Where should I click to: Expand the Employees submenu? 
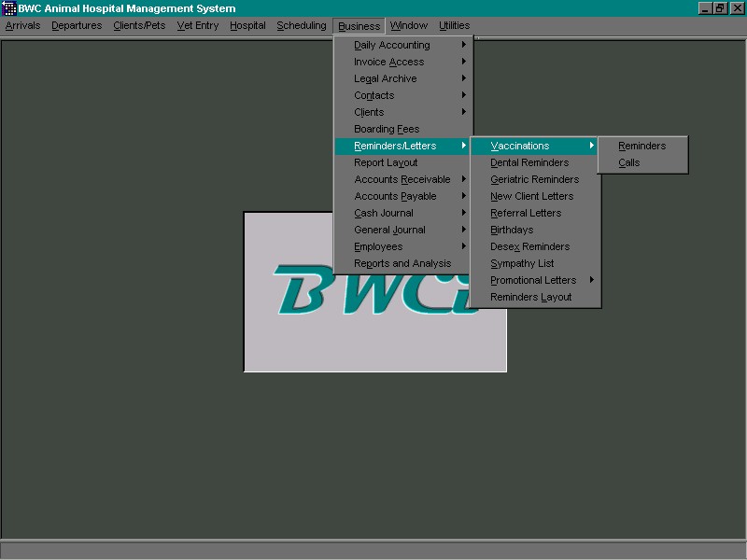[403, 246]
